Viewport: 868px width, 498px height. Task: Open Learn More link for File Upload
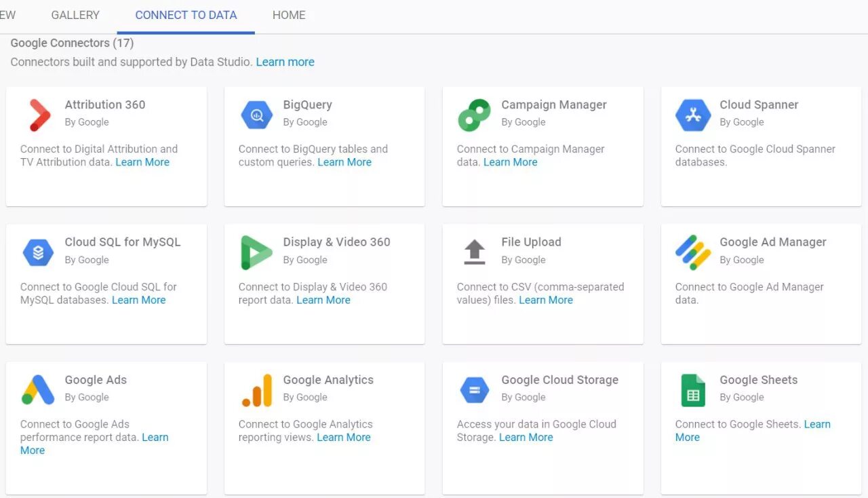pyautogui.click(x=546, y=300)
